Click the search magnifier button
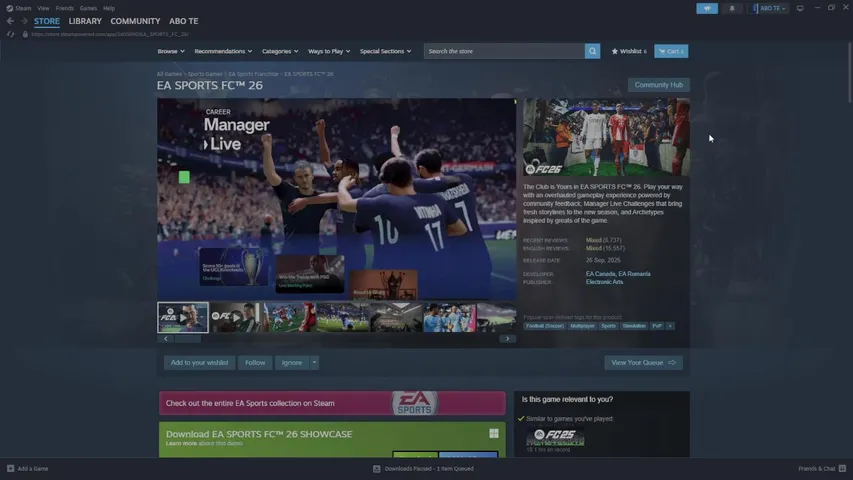Image resolution: width=853 pixels, height=480 pixels. click(592, 51)
